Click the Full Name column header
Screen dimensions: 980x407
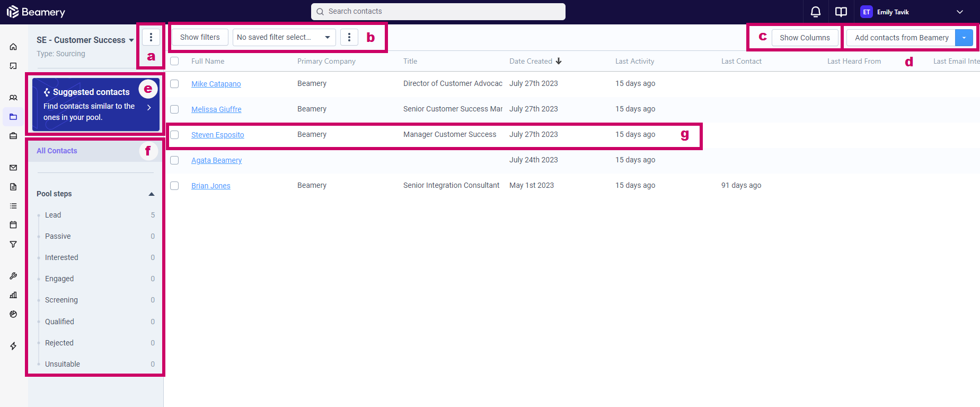pos(208,61)
